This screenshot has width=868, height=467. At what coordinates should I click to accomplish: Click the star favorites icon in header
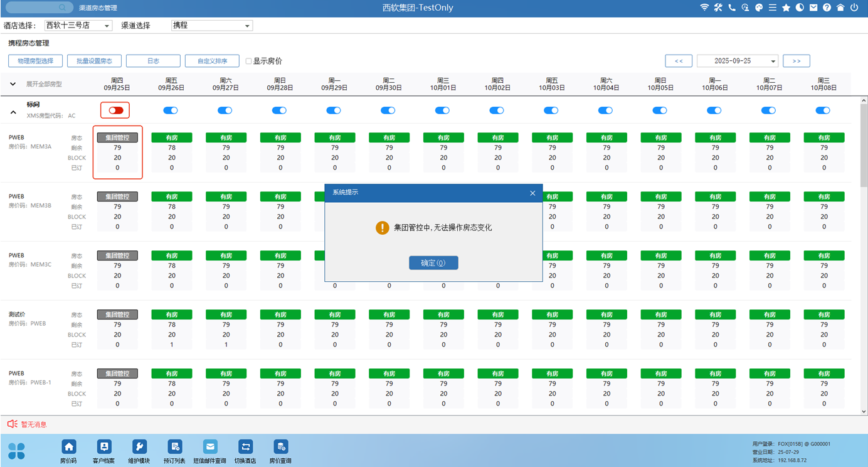coord(786,8)
